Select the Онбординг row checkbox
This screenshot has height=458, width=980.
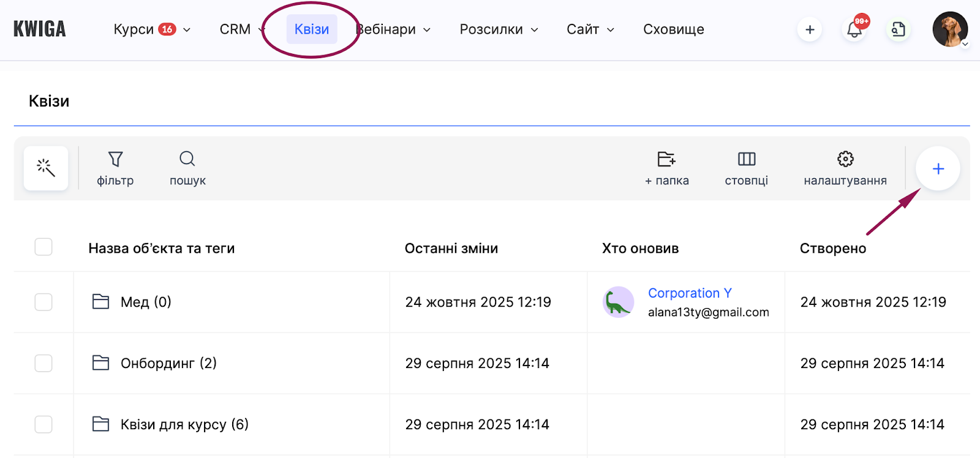coord(43,363)
